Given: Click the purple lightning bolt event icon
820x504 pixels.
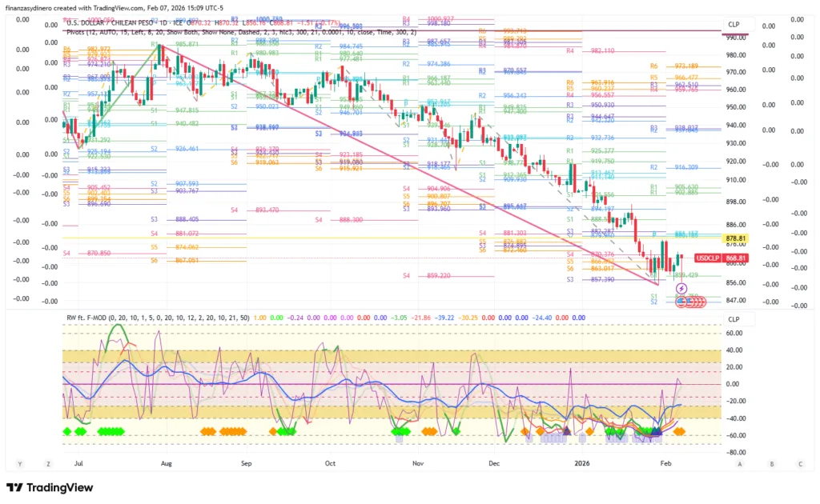Looking at the screenshot, I should pyautogui.click(x=681, y=288).
